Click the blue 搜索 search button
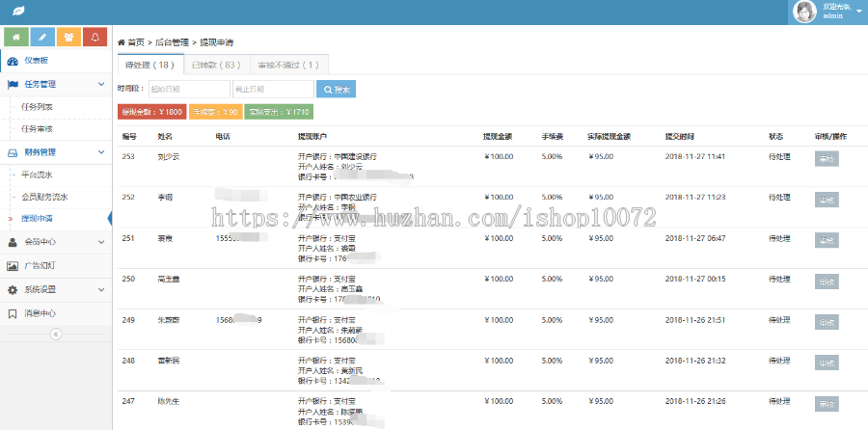The height and width of the screenshot is (430, 868). point(336,89)
